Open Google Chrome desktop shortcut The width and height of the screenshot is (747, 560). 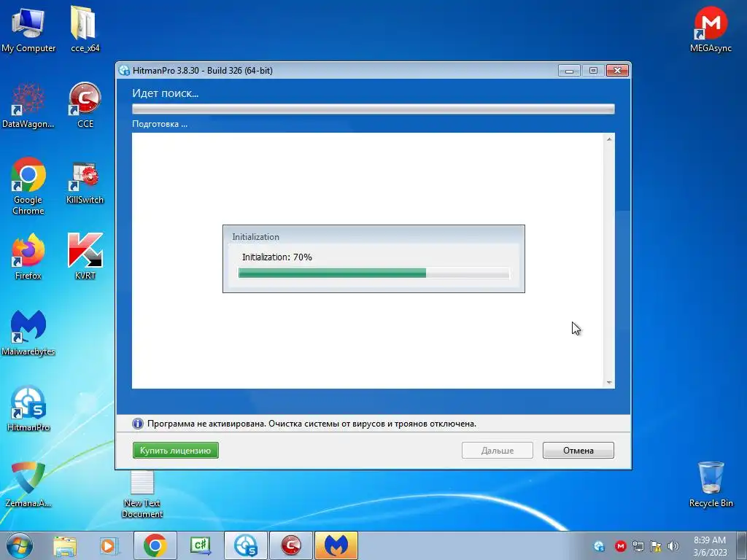click(x=28, y=186)
